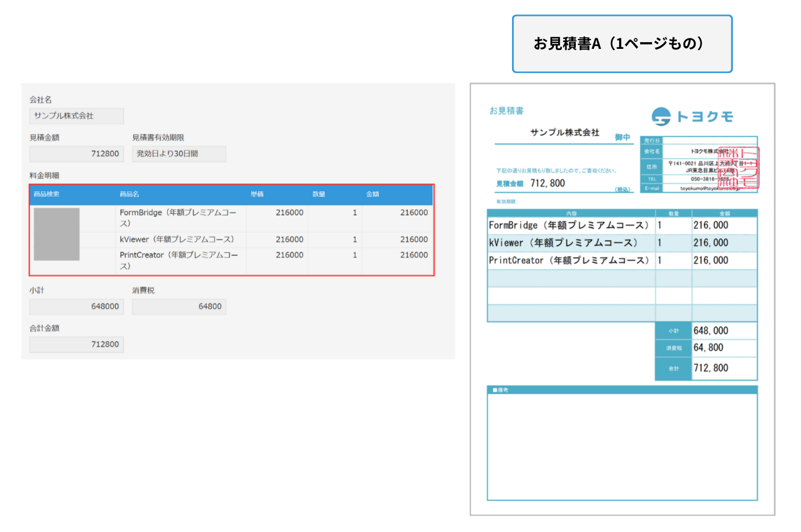Click the 単価 column header in the form table
Image resolution: width=801 pixels, height=532 pixels.
257,194
